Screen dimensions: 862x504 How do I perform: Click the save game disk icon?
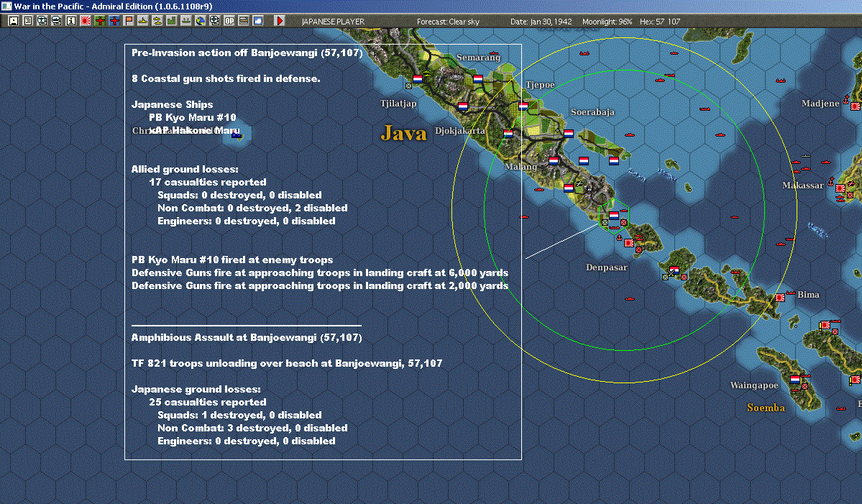pyautogui.click(x=14, y=21)
